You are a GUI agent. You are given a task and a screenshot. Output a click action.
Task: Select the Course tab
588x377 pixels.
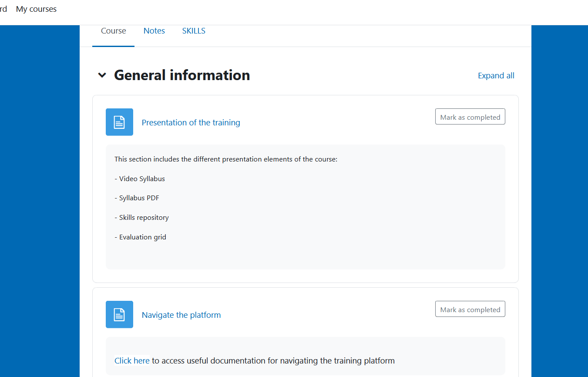point(114,31)
